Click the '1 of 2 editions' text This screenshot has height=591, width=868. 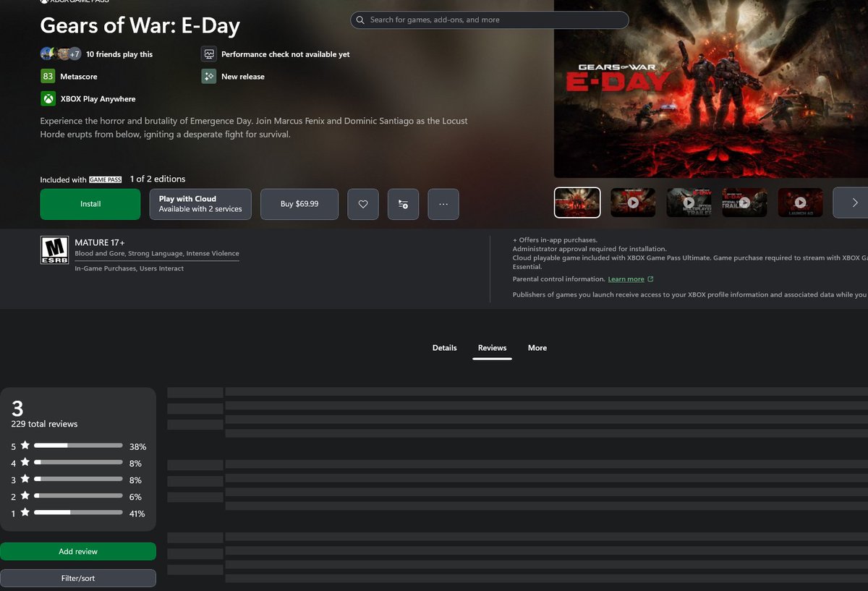pyautogui.click(x=158, y=179)
